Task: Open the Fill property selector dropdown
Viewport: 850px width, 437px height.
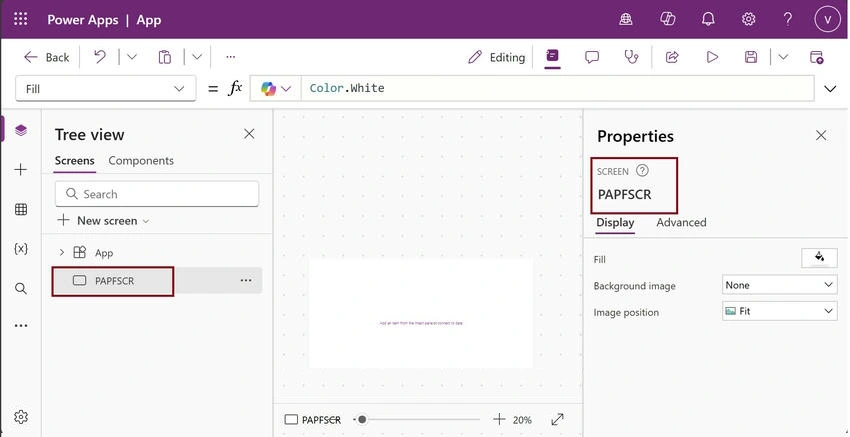Action: click(106, 88)
